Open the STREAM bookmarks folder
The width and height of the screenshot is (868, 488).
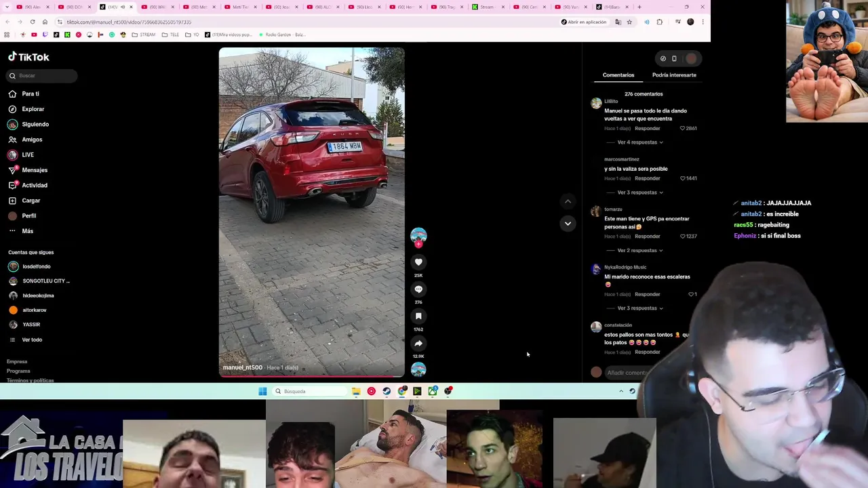click(144, 35)
